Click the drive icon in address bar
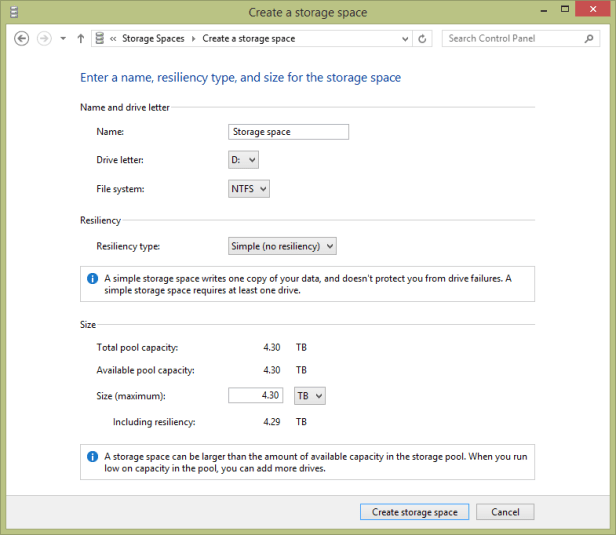The width and height of the screenshot is (616, 535). point(99,38)
